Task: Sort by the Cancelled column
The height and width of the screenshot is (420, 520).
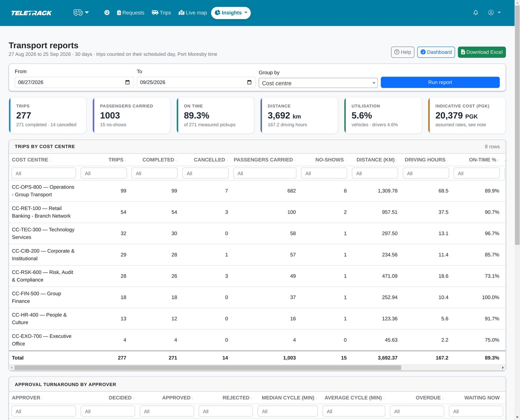Action: coord(211,160)
